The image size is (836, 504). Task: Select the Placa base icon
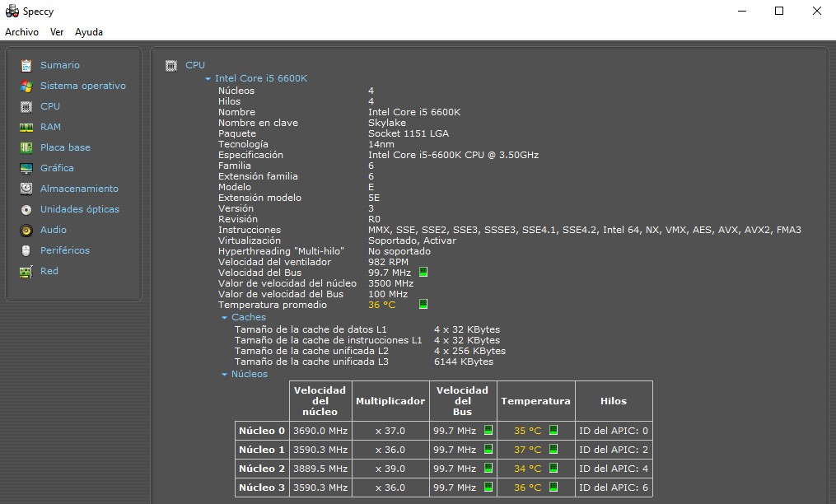tap(29, 147)
